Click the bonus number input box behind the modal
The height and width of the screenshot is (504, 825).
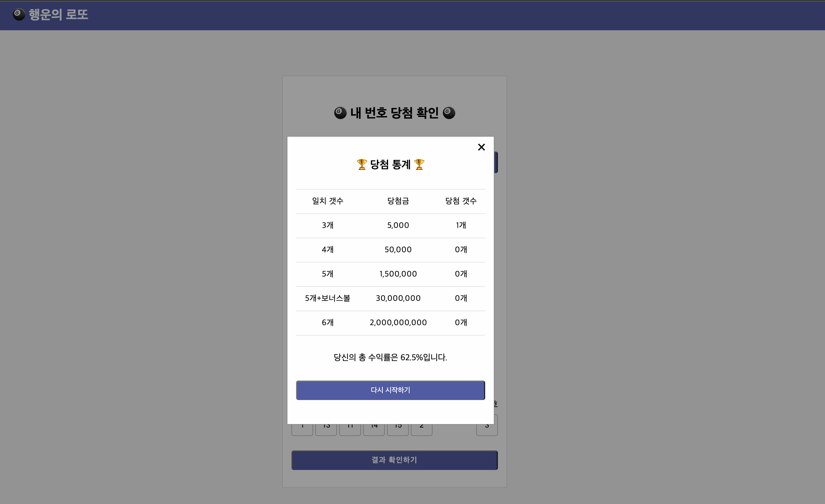(487, 430)
